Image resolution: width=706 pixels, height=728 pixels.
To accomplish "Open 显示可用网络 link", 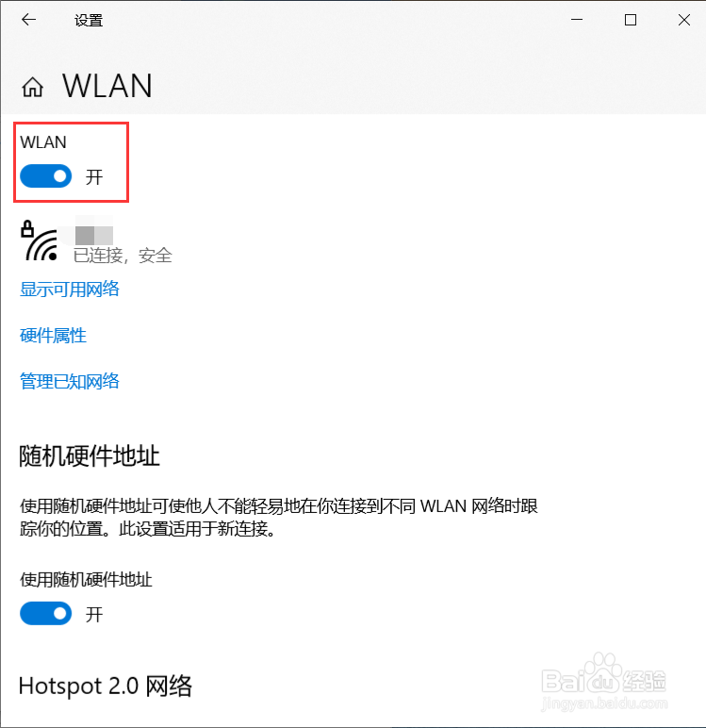I will tap(70, 289).
